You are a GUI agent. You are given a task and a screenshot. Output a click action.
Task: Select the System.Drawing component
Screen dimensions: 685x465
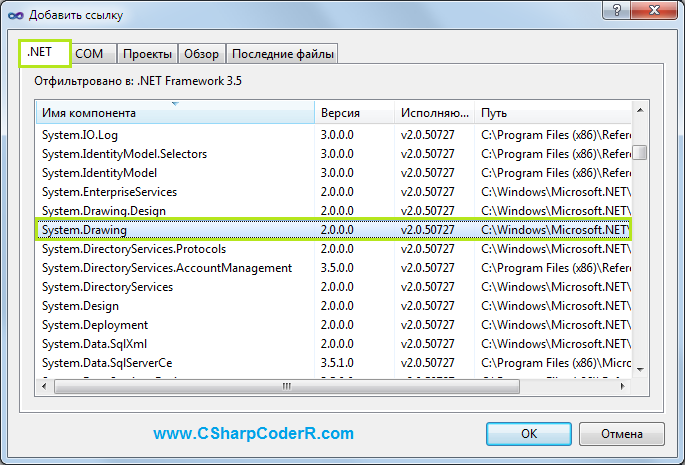click(334, 230)
